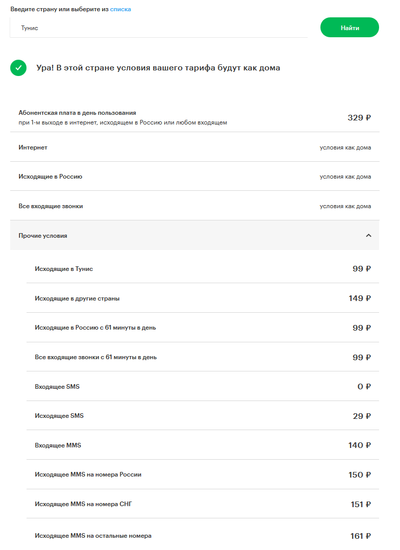This screenshot has height=550, width=400.
Task: Select the Абонентская плата в день пользования row
Action: click(x=194, y=118)
